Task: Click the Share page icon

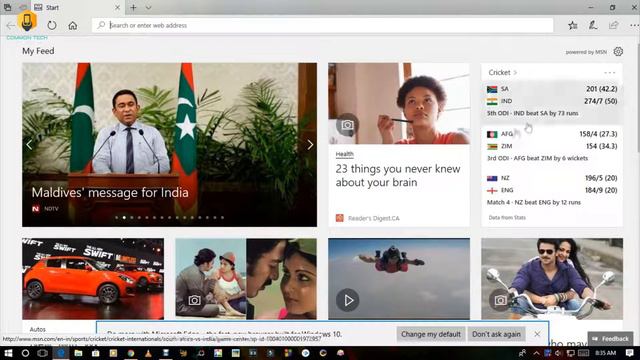Action: pyautogui.click(x=613, y=25)
